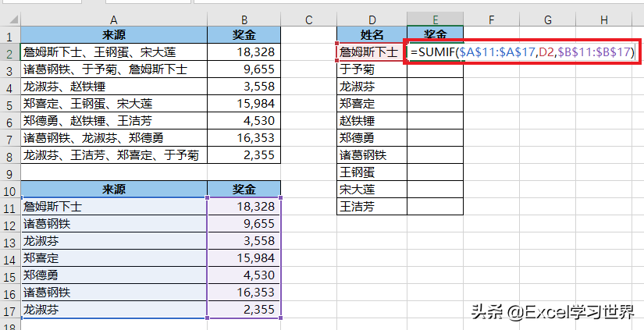Click 王洁芳 in column D

[372, 207]
